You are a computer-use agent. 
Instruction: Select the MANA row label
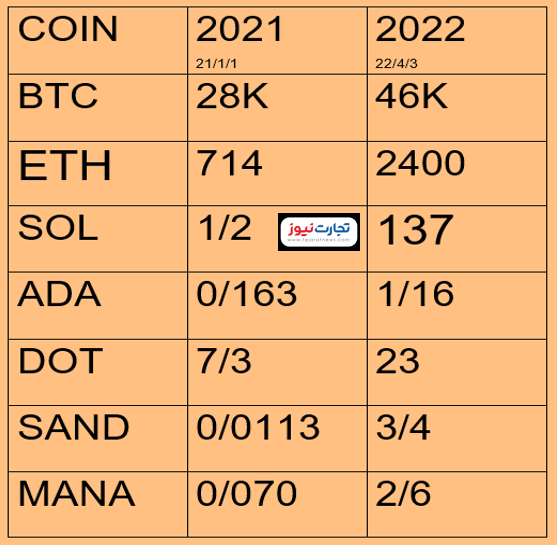click(x=98, y=504)
